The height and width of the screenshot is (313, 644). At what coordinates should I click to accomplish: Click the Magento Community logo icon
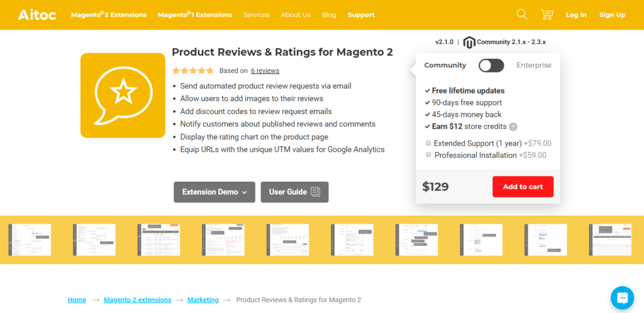(469, 43)
